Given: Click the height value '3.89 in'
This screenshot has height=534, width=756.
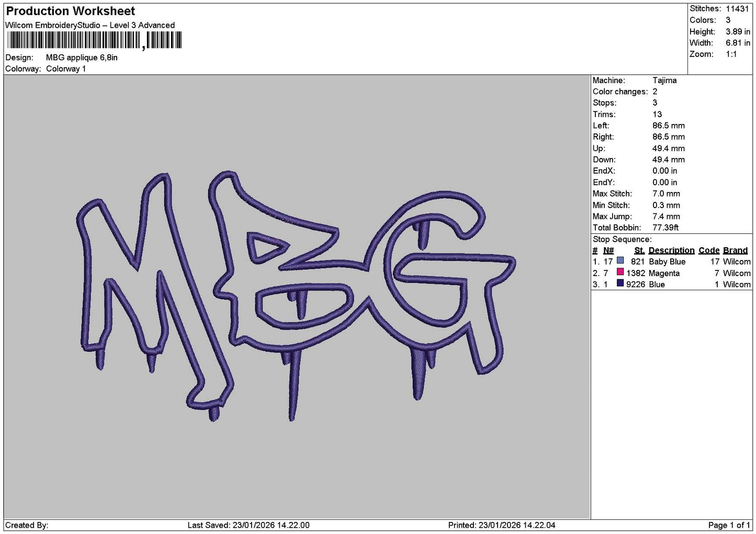Looking at the screenshot, I should click(x=738, y=31).
